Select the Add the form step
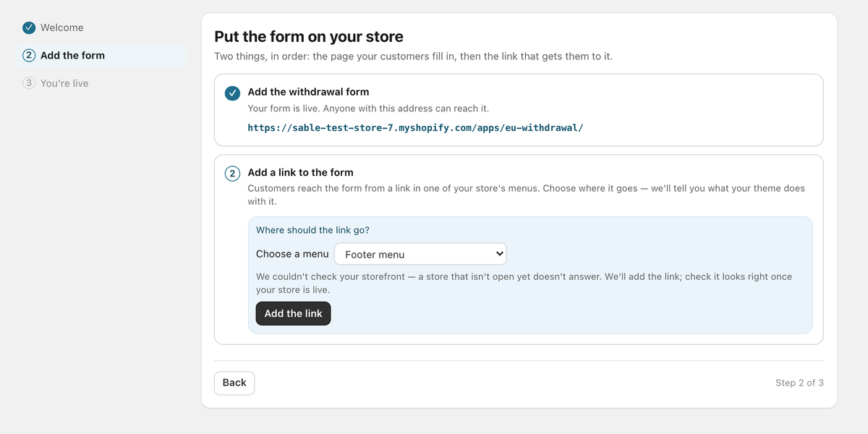Screen dimensions: 868x434 (x=100, y=56)
